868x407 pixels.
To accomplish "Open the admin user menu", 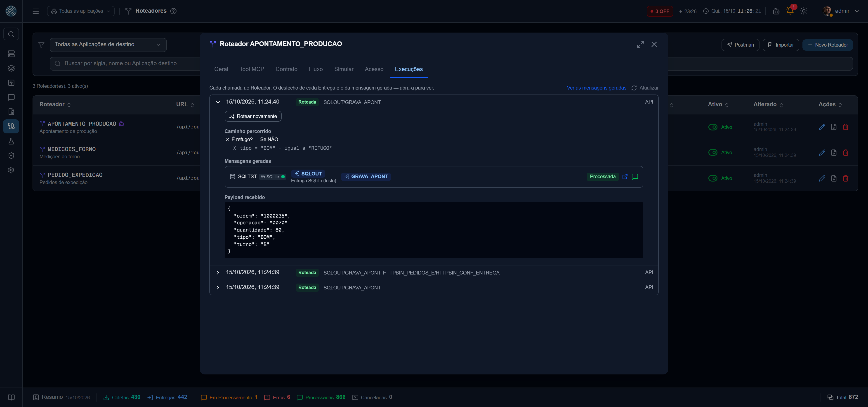I will [x=841, y=11].
